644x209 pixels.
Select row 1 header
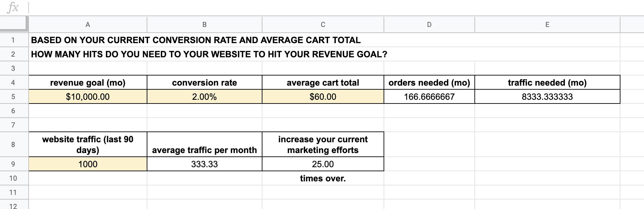click(13, 40)
